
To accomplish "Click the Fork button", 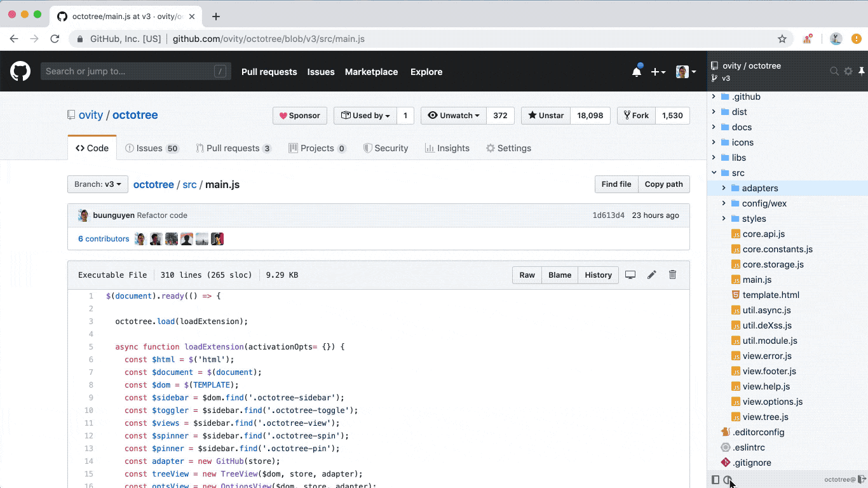I will pyautogui.click(x=636, y=116).
